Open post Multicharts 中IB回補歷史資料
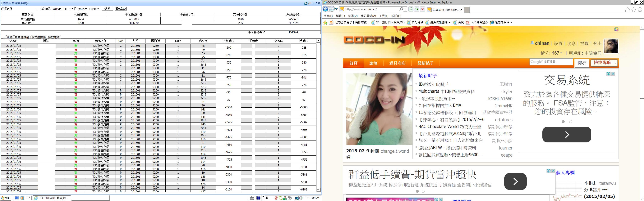 (x=447, y=92)
